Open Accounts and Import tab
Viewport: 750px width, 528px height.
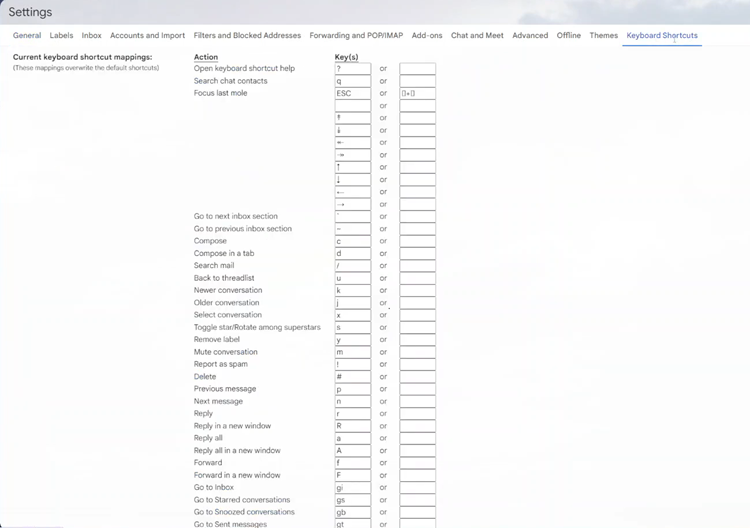147,36
